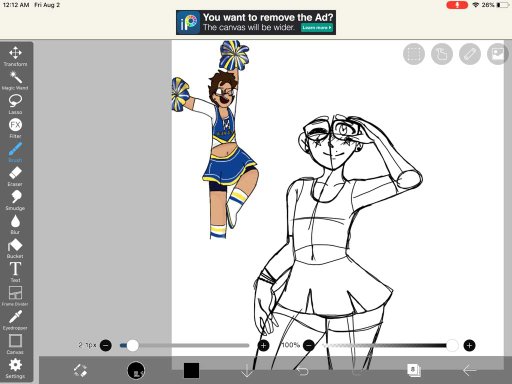
Task: Select the Transform tool
Action: (x=15, y=56)
